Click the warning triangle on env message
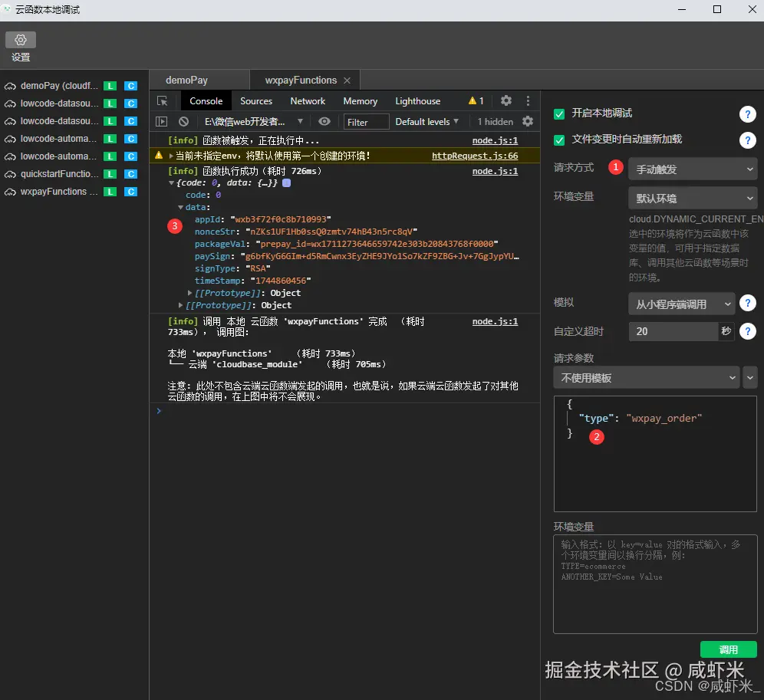 click(x=159, y=156)
